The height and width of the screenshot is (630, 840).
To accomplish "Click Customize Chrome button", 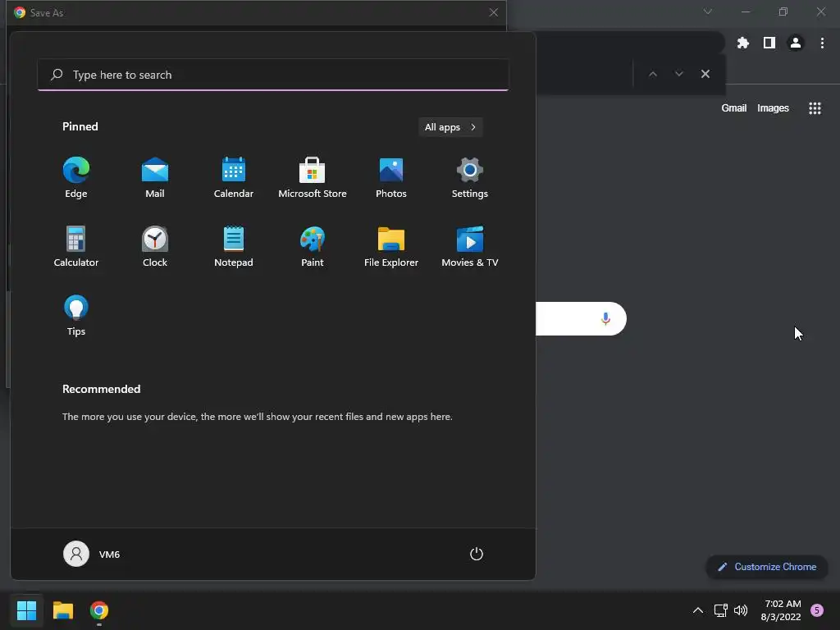I will point(767,567).
